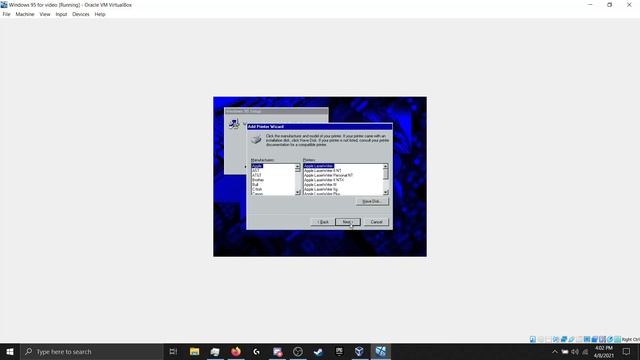Select Apple LaserWriter Personal NT printer
Image resolution: width=640 pixels, height=360 pixels.
tap(328, 175)
